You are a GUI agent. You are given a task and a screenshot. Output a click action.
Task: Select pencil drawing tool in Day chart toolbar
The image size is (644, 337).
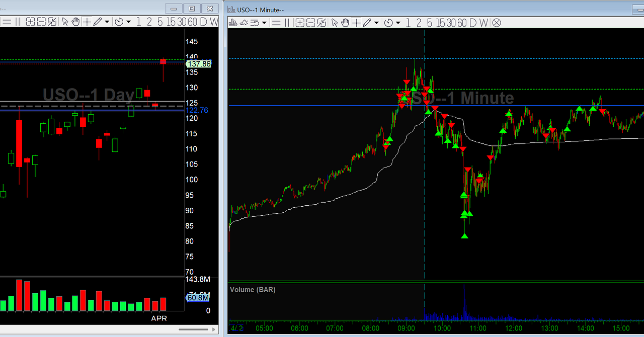(98, 22)
